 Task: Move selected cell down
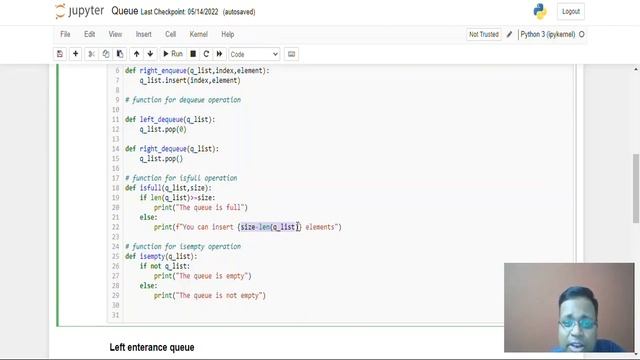tap(150, 54)
